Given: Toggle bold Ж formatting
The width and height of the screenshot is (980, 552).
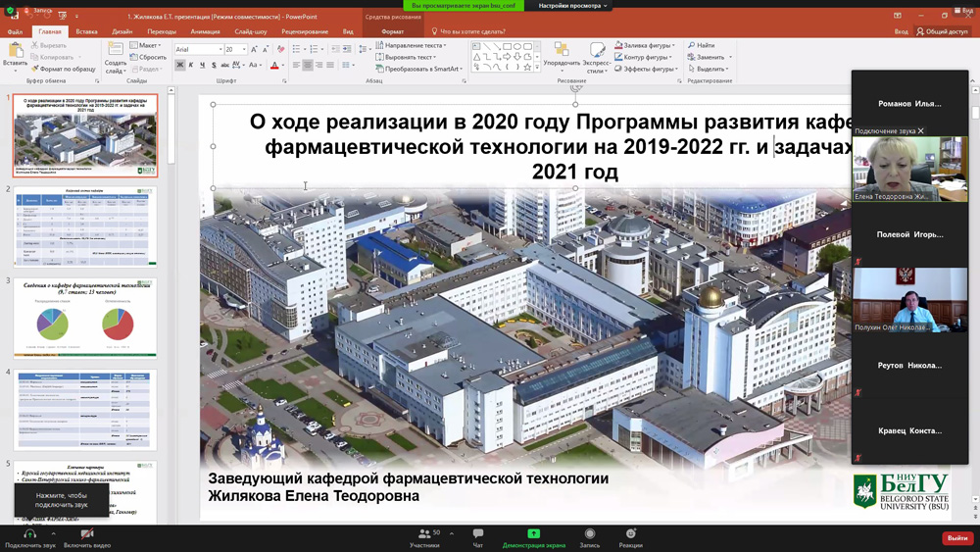Looking at the screenshot, I should tap(180, 66).
